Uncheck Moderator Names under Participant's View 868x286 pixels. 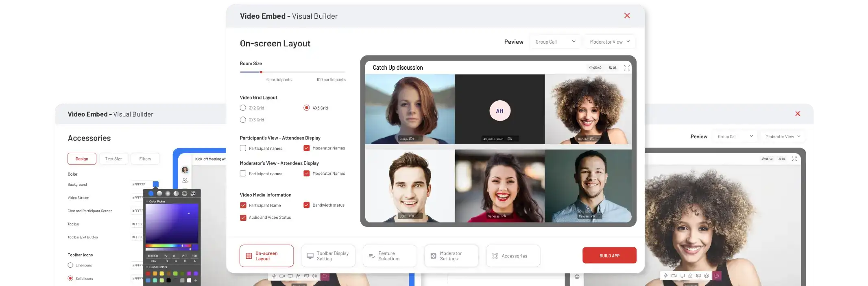[x=307, y=148]
